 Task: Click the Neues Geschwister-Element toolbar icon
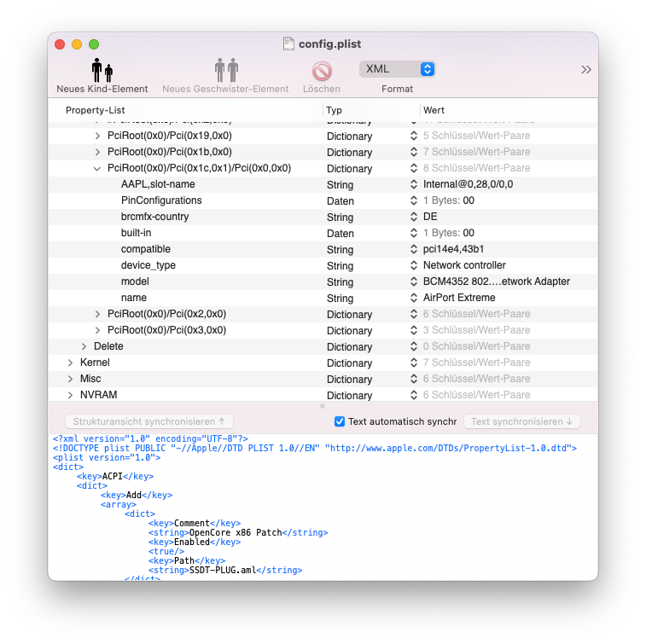click(x=226, y=70)
